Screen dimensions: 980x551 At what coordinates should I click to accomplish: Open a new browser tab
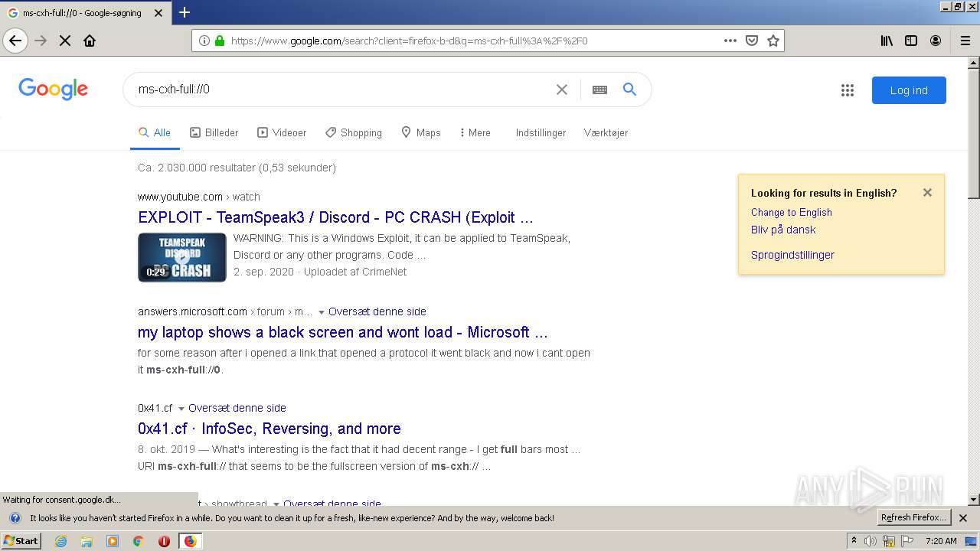pos(185,12)
